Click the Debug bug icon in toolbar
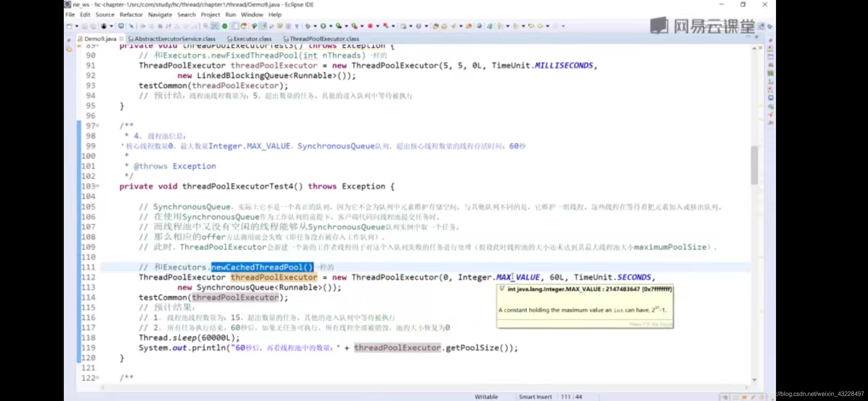 click(x=308, y=26)
